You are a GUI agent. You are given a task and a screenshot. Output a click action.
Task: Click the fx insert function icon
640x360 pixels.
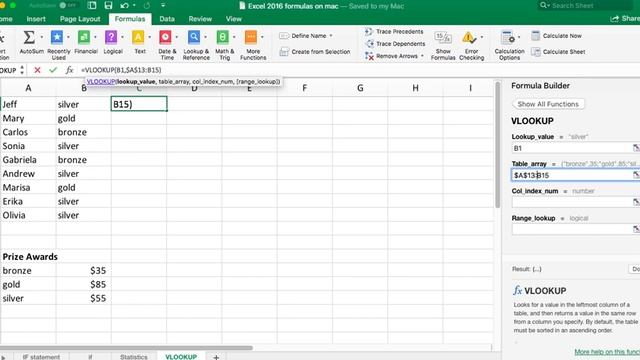[69, 70]
